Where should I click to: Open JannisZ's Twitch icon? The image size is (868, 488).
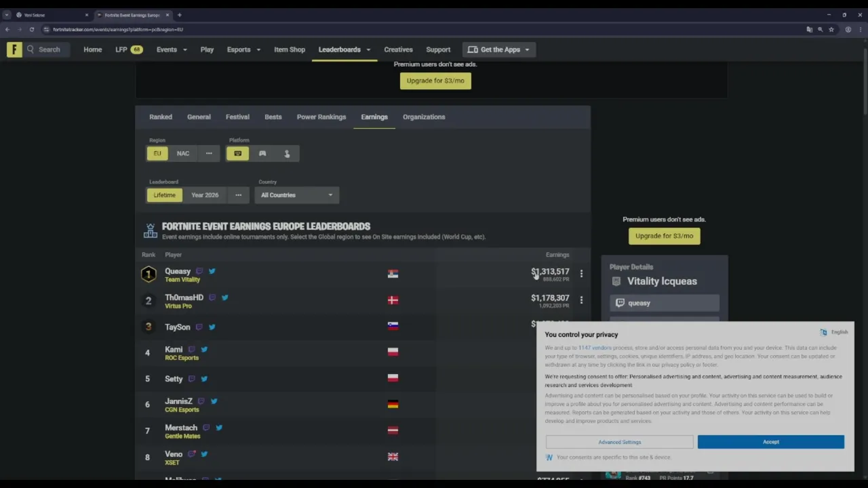[201, 401]
